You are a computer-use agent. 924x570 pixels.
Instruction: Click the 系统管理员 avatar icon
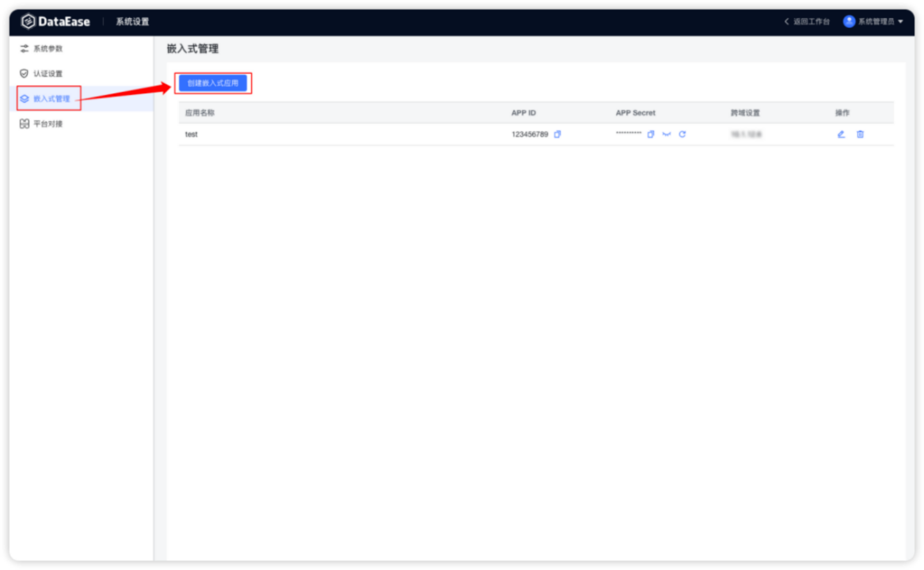(850, 21)
